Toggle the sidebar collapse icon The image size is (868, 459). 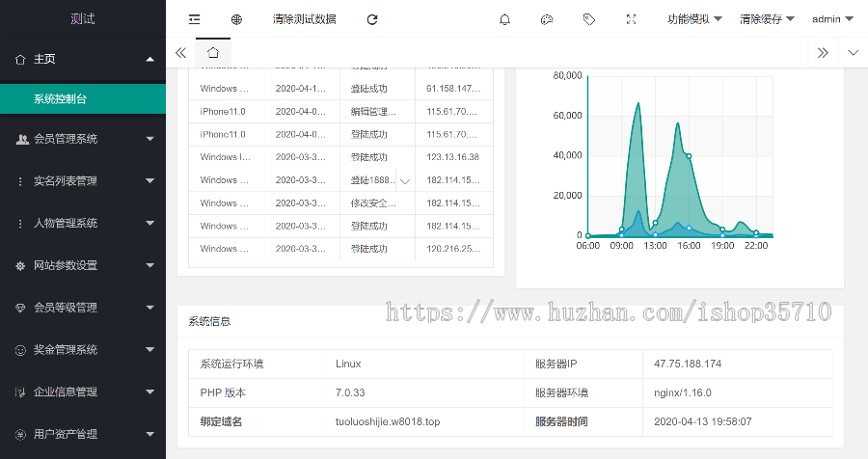(x=194, y=19)
